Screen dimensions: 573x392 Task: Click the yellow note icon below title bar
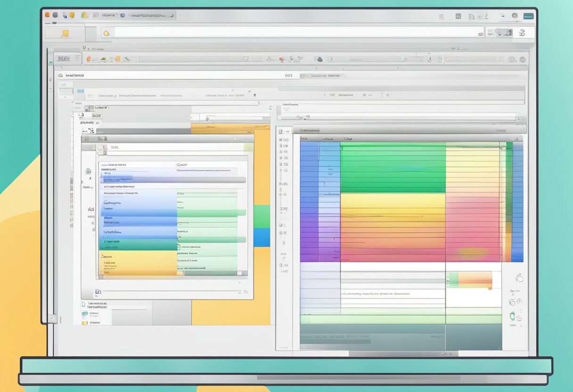[x=65, y=33]
